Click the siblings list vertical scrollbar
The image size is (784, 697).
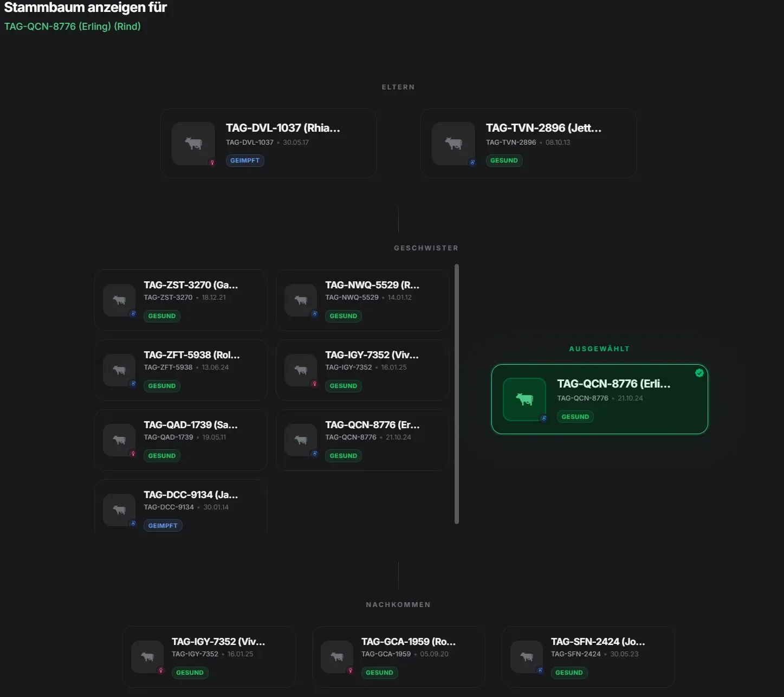[x=457, y=394]
